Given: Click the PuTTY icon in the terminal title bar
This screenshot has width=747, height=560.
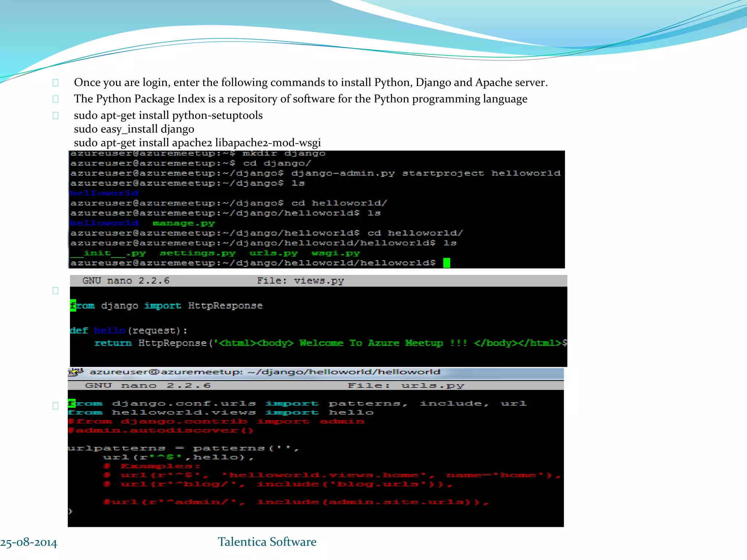Looking at the screenshot, I should [x=76, y=372].
